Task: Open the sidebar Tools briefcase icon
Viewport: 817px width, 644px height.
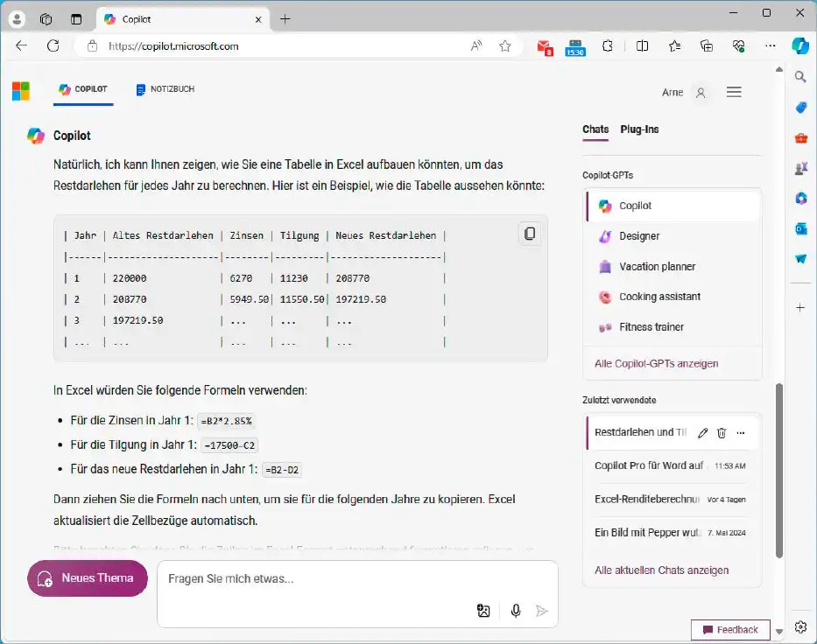Action: tap(801, 138)
